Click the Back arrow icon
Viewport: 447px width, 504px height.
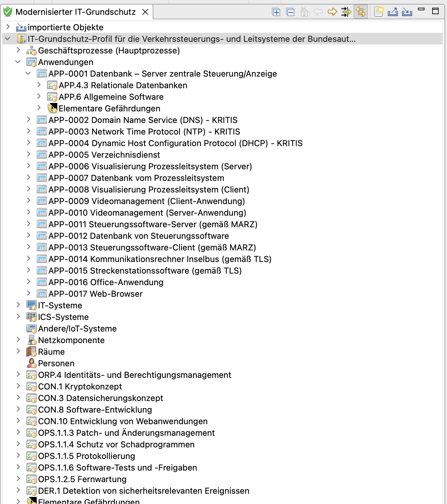pyautogui.click(x=318, y=12)
